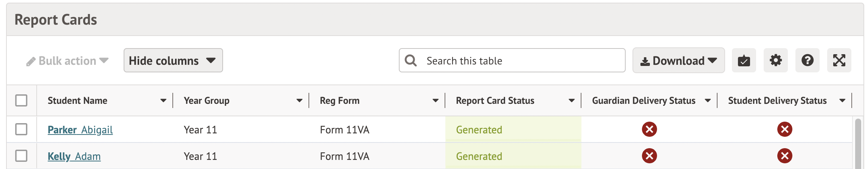Open Student Name column sort menu
Viewport: 868px width, 169px height.
163,101
